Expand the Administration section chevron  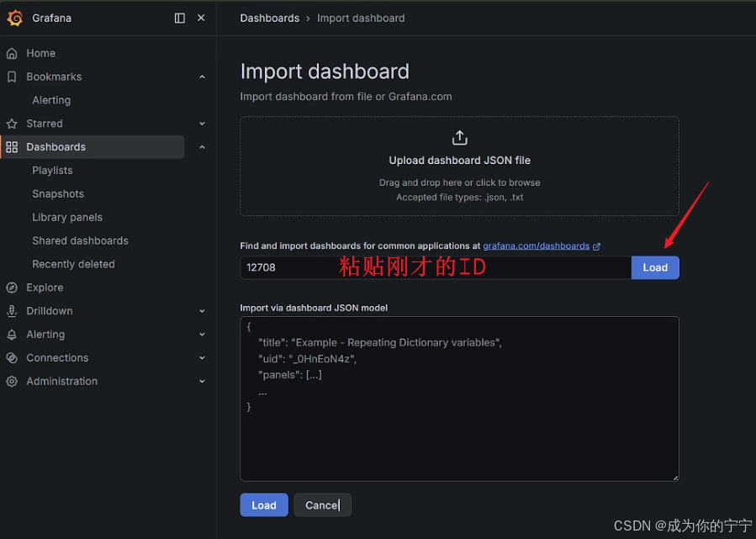click(x=202, y=382)
